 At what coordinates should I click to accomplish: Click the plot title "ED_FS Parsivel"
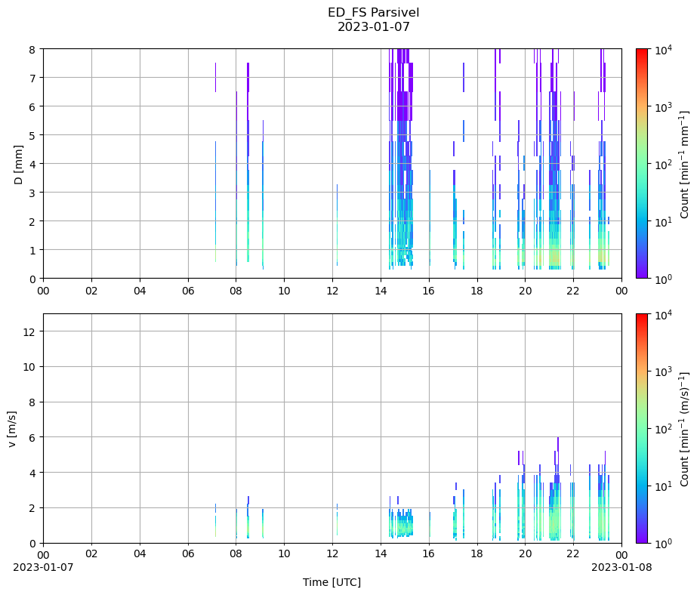coord(373,13)
